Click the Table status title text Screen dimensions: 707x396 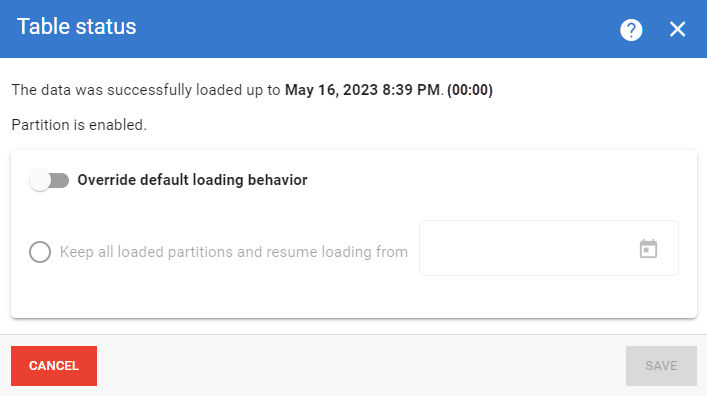(77, 27)
